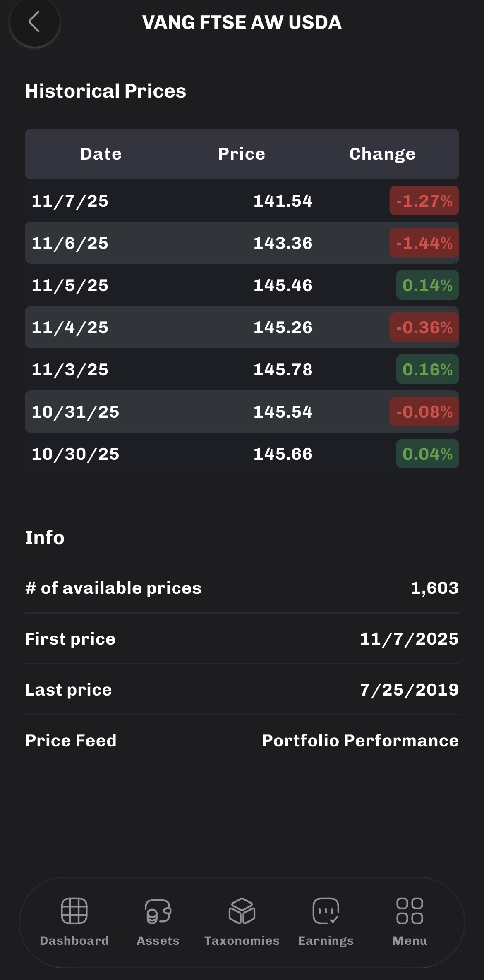484x980 pixels.
Task: Click the Change column header
Action: 382,154
